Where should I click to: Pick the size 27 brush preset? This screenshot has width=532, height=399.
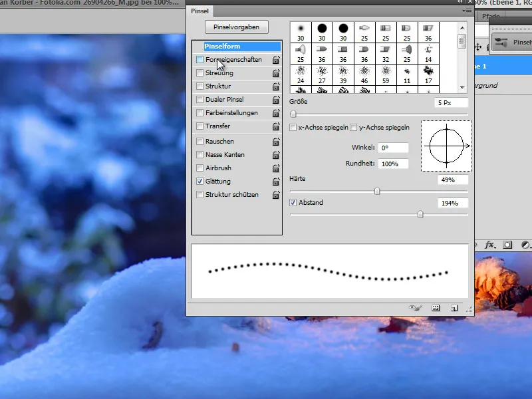pyautogui.click(x=322, y=74)
